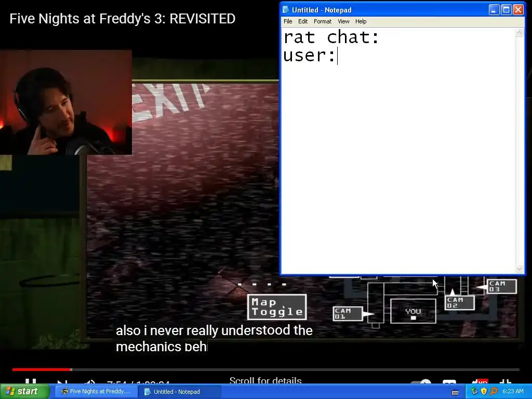
Task: Click the magnifier tray icon
Action: click(x=494, y=391)
